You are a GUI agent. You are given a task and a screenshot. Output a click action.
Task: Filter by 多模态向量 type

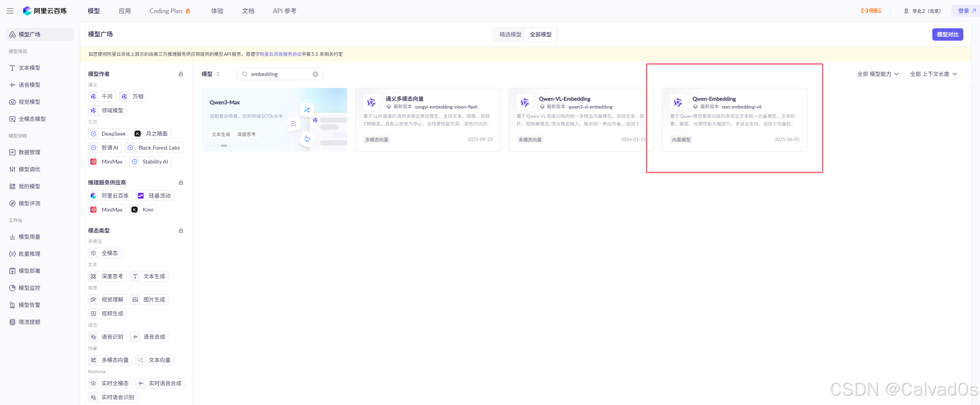click(x=110, y=360)
